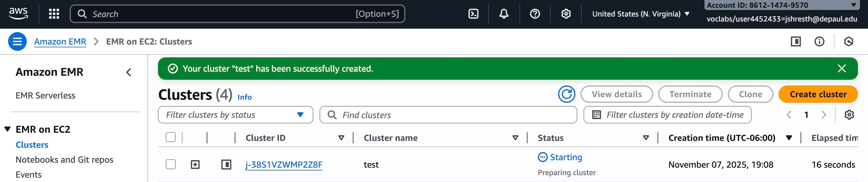
Task: Click the View details button
Action: [616, 94]
